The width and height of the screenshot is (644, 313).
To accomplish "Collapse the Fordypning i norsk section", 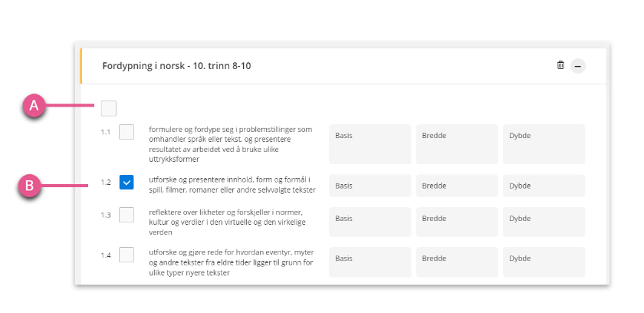I will coord(578,66).
